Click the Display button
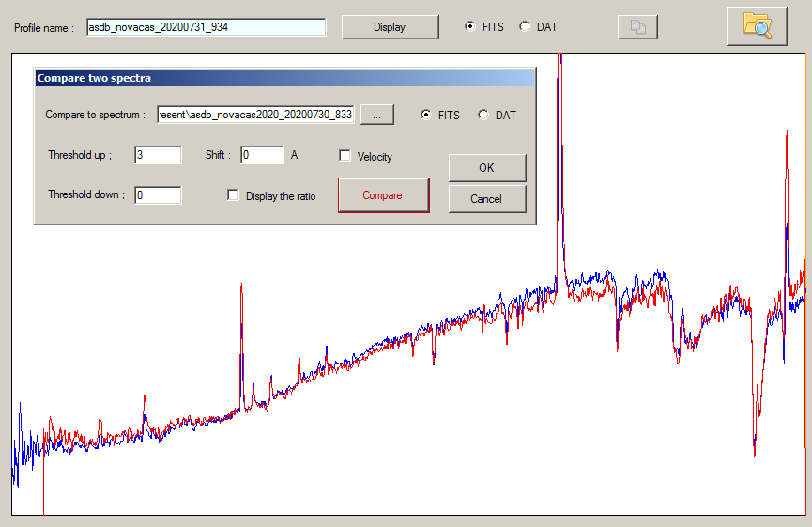812x527 pixels. [390, 27]
